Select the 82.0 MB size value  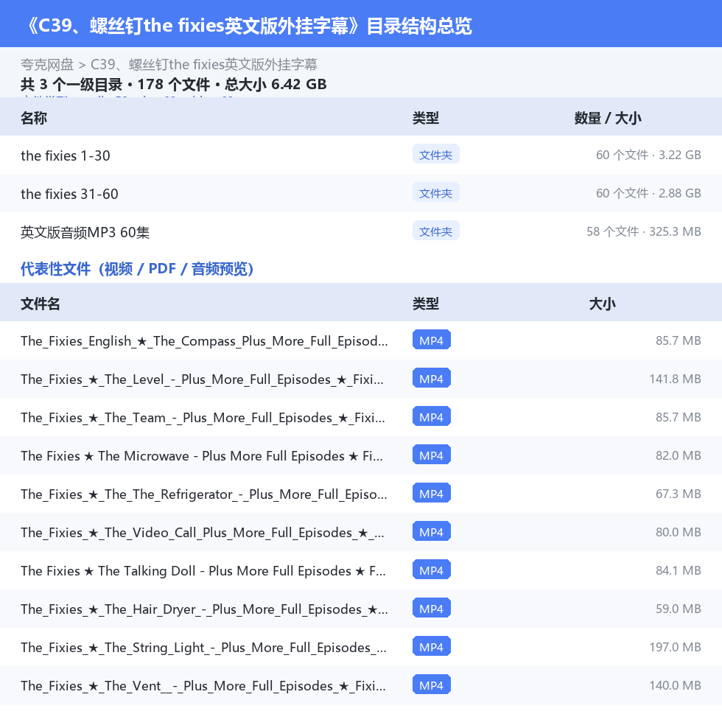click(678, 455)
